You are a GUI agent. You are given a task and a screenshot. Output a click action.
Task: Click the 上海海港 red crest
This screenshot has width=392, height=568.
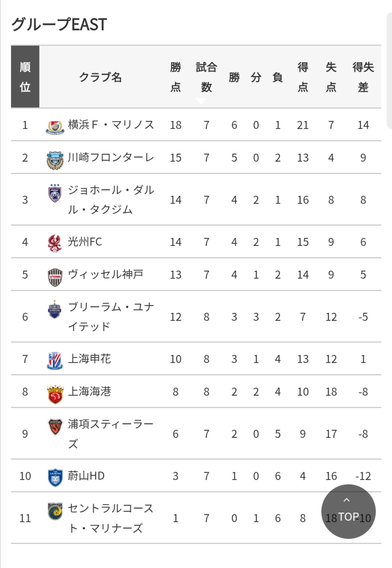(x=55, y=394)
